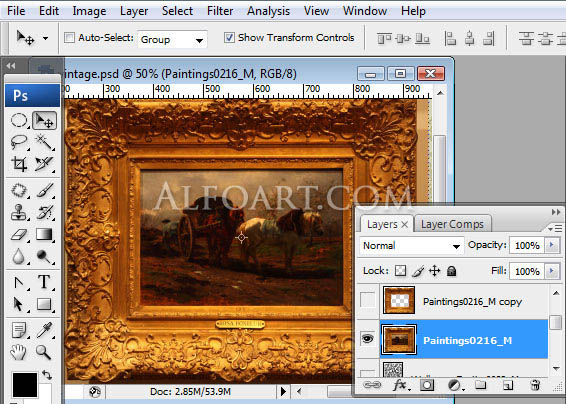Click the foreground color swatch
Viewport: 566px width, 404px height.
point(25,385)
